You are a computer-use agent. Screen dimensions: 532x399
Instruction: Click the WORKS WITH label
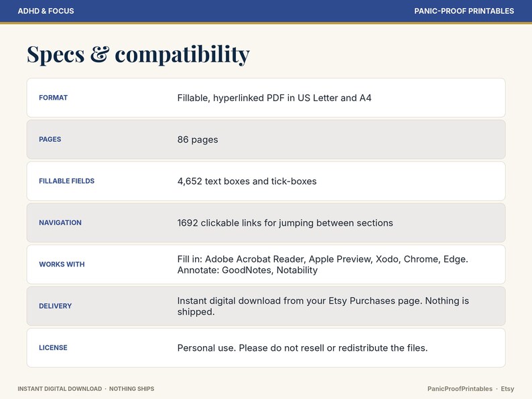tap(62, 264)
